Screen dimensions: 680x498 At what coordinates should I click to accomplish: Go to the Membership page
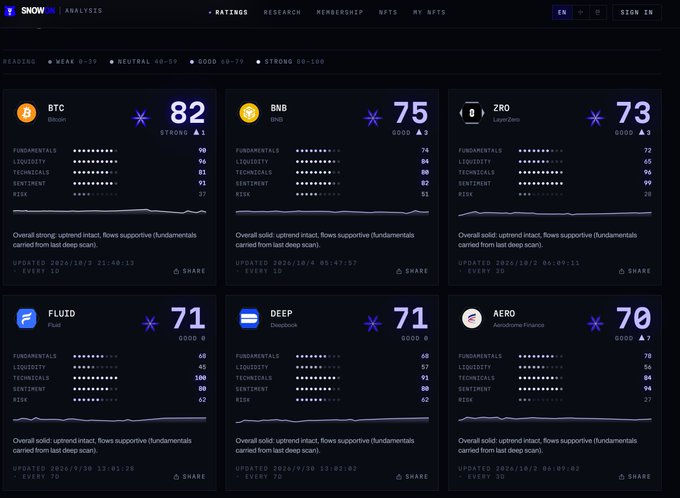[x=340, y=13]
